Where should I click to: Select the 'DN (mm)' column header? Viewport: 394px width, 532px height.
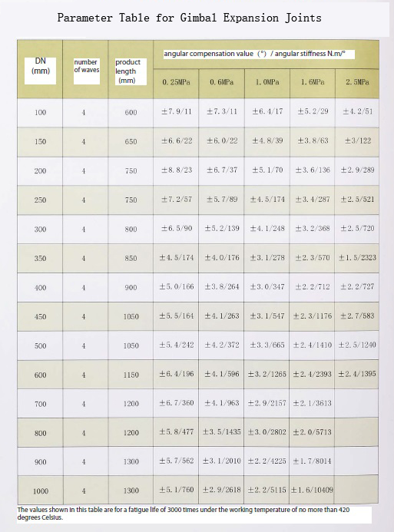pyautogui.click(x=41, y=66)
